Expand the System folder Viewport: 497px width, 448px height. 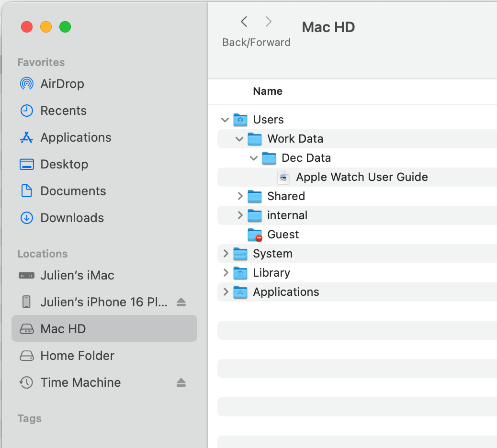click(x=226, y=254)
